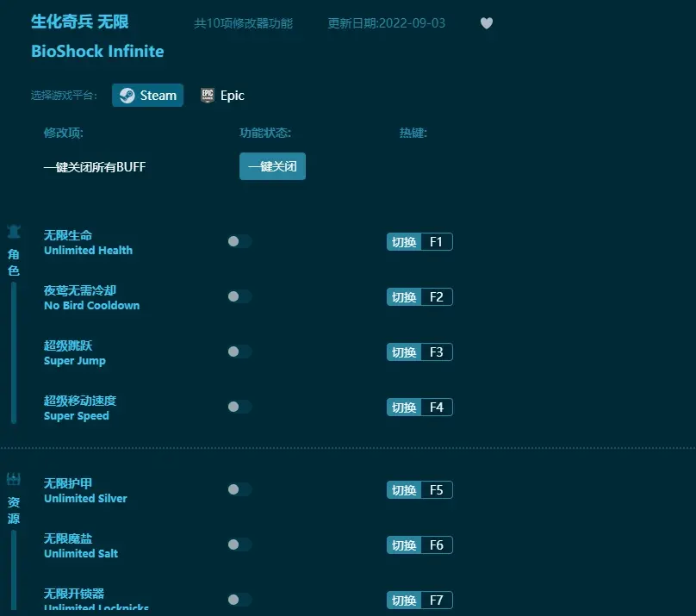The height and width of the screenshot is (616, 696).
Task: Click the 一键关闭所有BUFF label
Action: click(x=95, y=167)
